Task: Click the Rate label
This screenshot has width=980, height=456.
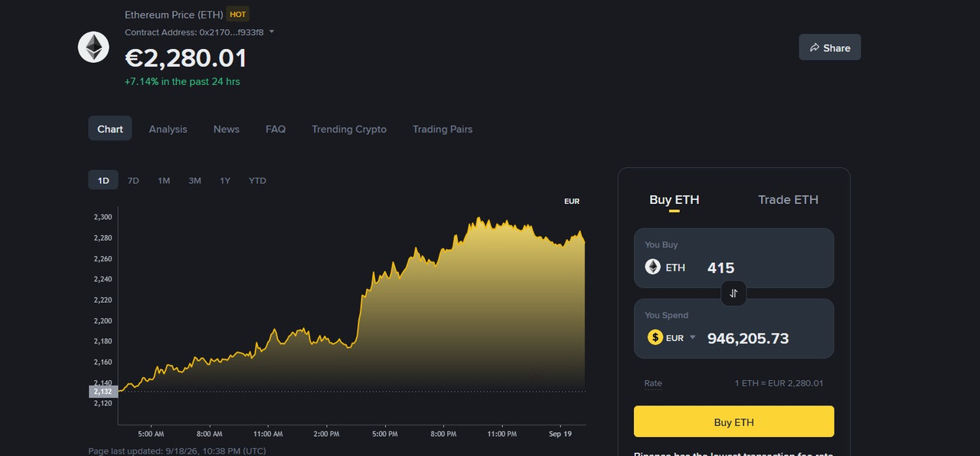Action: click(653, 383)
